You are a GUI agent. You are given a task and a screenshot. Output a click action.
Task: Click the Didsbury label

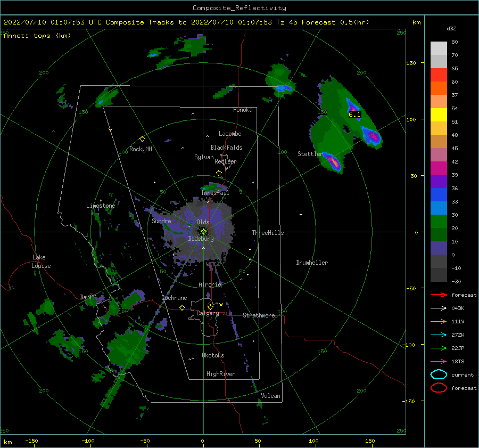[x=201, y=239]
